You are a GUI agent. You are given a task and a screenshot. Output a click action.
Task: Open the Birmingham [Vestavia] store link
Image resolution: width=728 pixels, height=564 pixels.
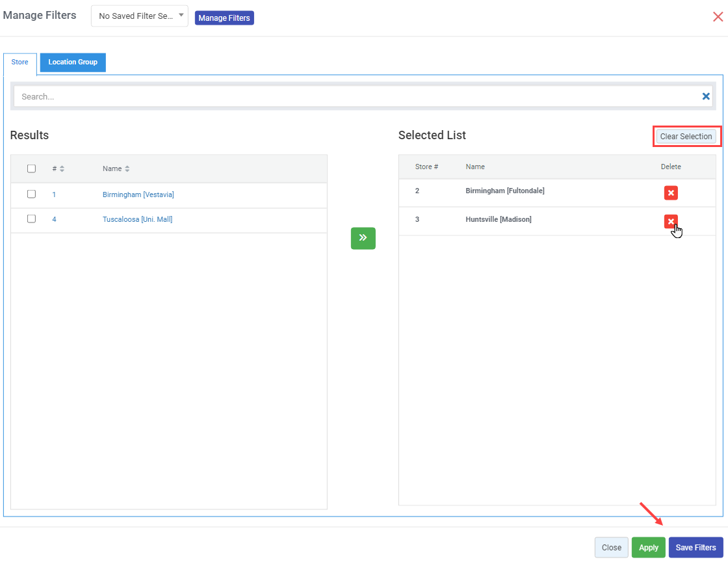(138, 195)
